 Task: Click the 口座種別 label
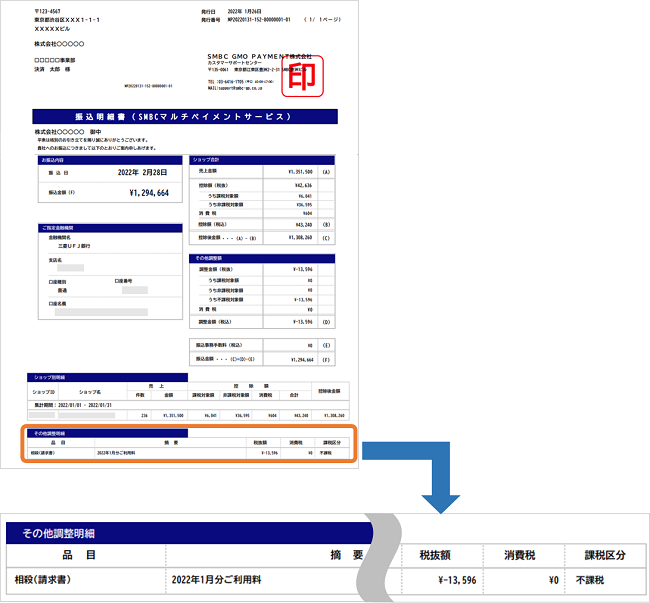coord(57,281)
